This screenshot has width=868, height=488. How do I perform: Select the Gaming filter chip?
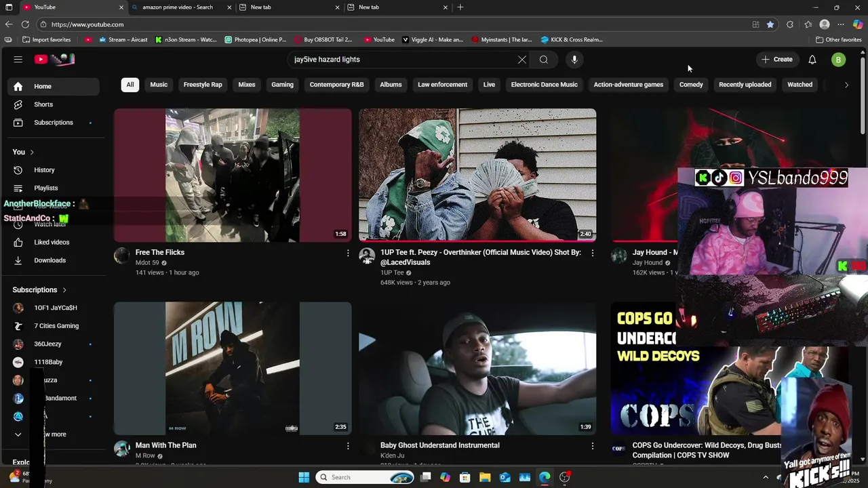pos(283,85)
